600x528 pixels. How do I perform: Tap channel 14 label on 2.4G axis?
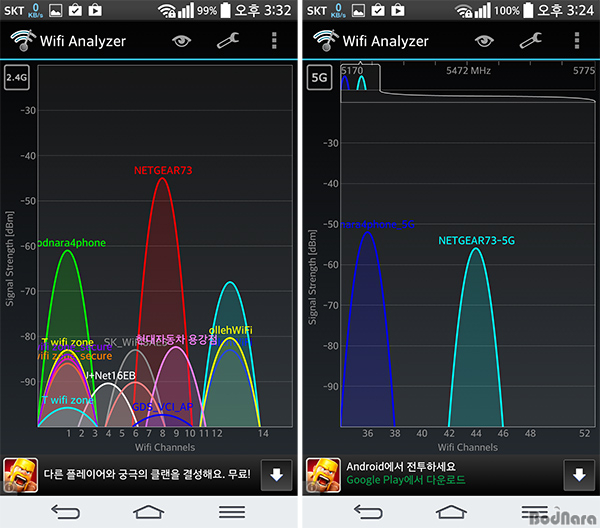tap(263, 433)
